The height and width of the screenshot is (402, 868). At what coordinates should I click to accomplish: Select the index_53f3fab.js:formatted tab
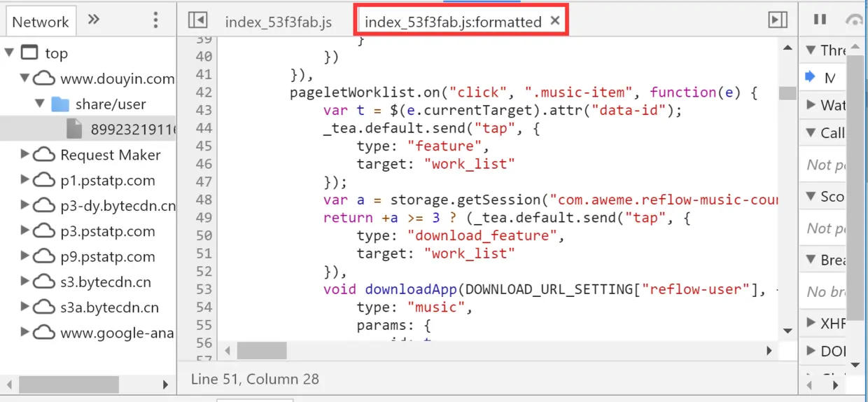tap(453, 22)
